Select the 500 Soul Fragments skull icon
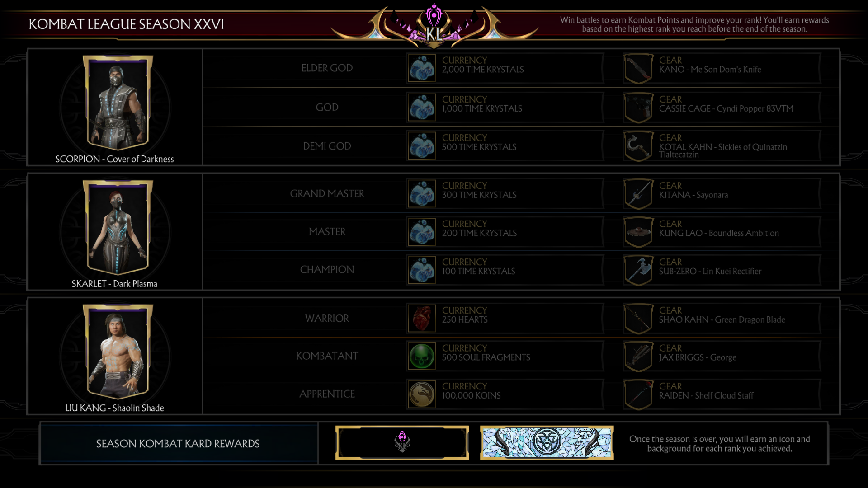The height and width of the screenshot is (488, 868). [x=421, y=356]
